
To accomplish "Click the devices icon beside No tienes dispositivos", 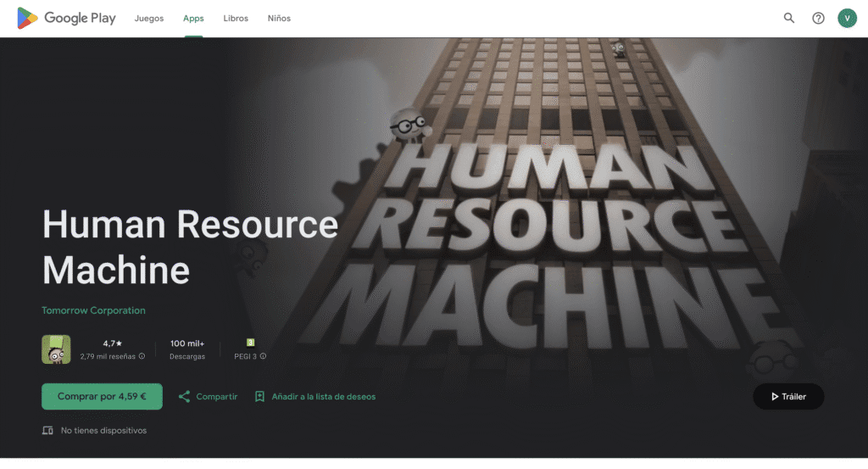I will [47, 431].
